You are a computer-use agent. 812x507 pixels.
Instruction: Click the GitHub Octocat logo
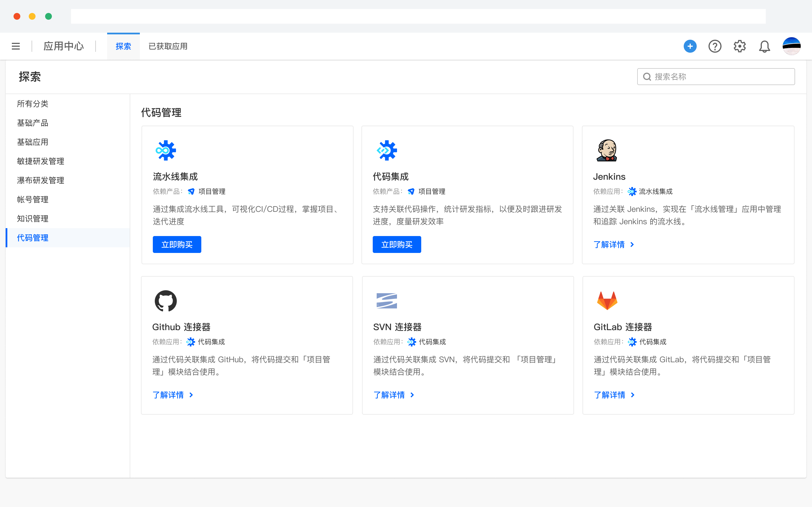click(166, 301)
